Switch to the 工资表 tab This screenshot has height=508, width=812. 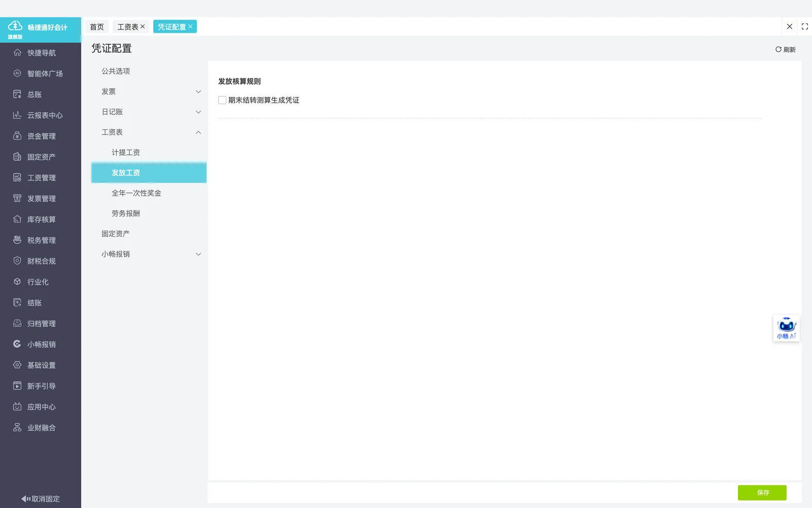tap(128, 27)
